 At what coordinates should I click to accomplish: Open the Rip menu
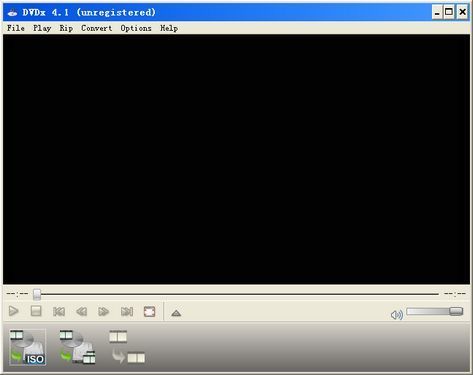pyautogui.click(x=66, y=28)
